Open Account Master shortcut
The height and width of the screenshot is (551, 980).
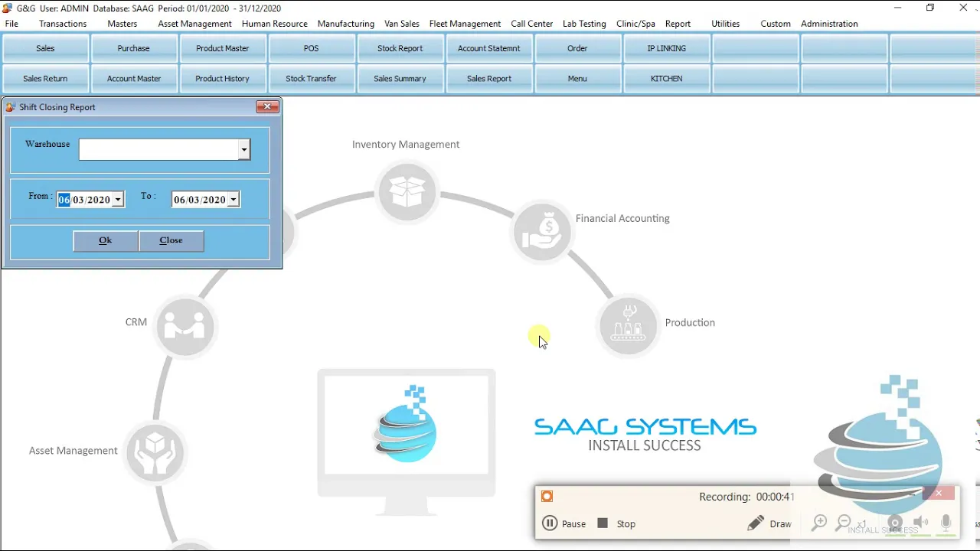pos(134,79)
